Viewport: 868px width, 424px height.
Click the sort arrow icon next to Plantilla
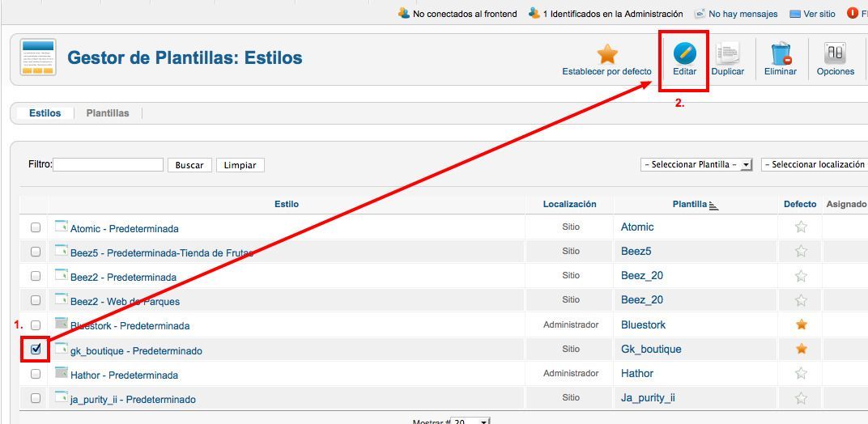[x=713, y=206]
